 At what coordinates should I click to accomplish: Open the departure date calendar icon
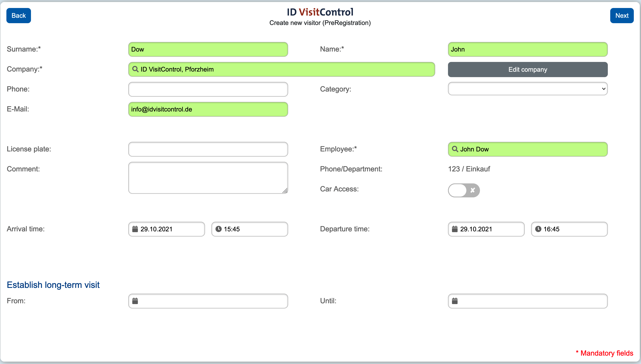coord(455,229)
